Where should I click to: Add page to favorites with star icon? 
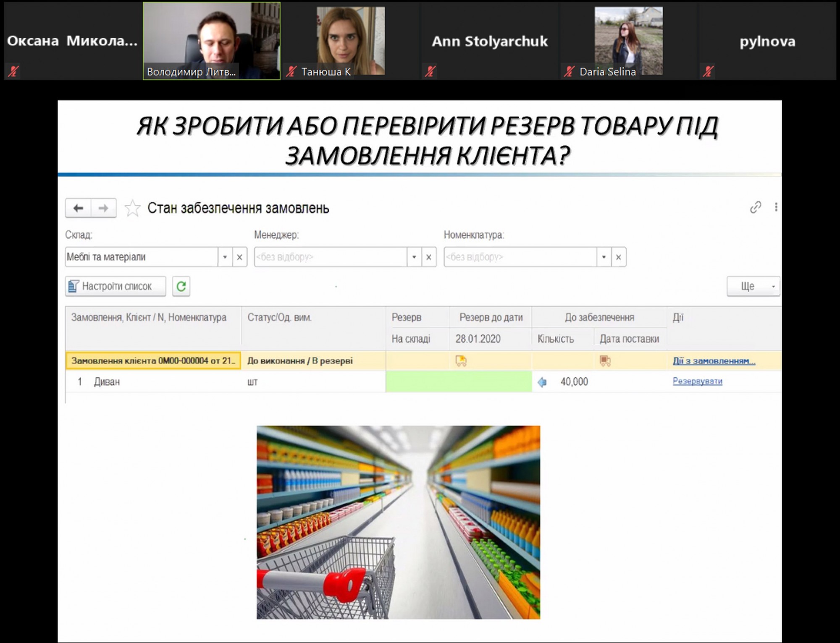click(x=132, y=208)
